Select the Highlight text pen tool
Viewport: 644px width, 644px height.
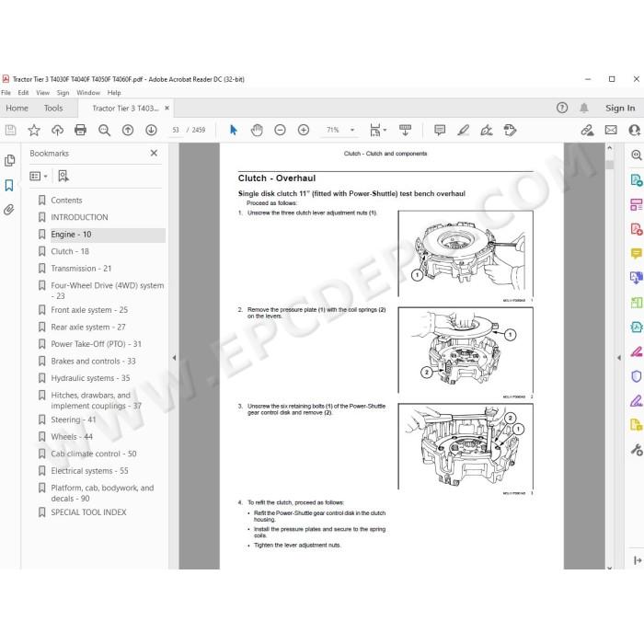(x=464, y=131)
